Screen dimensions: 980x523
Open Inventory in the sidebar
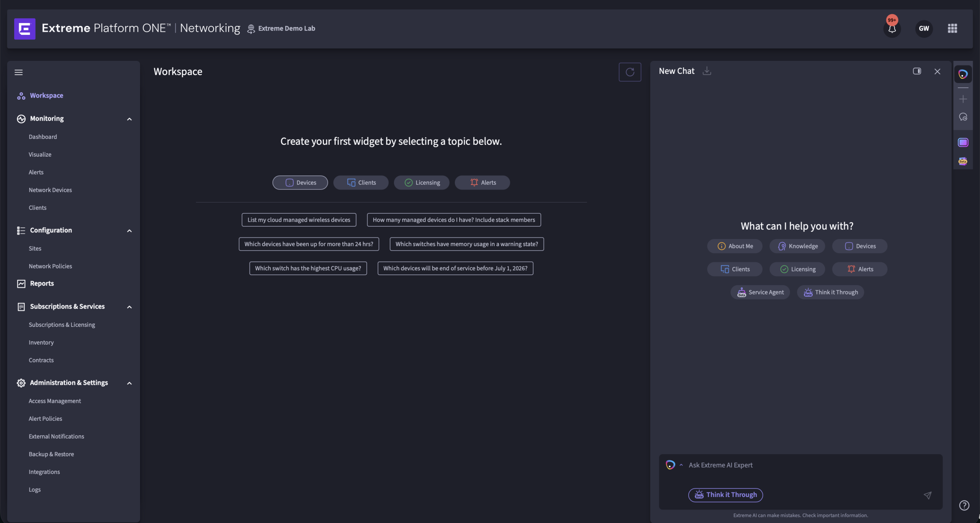pos(41,342)
